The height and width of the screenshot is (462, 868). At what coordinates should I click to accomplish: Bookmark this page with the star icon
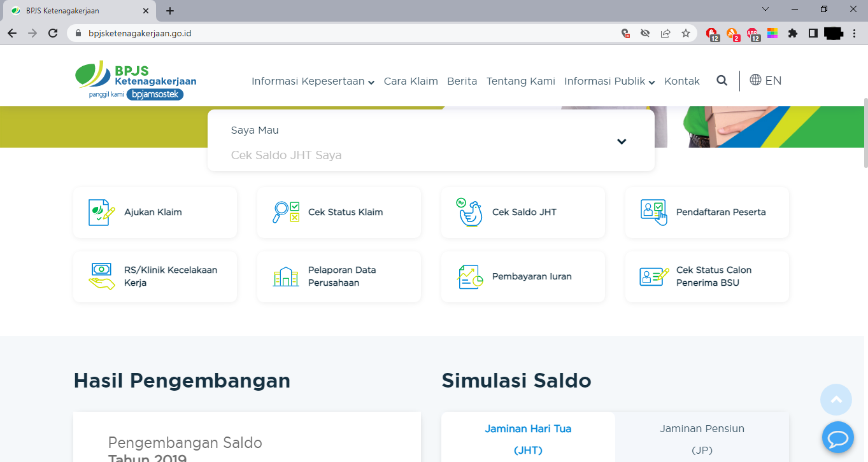tap(686, 33)
